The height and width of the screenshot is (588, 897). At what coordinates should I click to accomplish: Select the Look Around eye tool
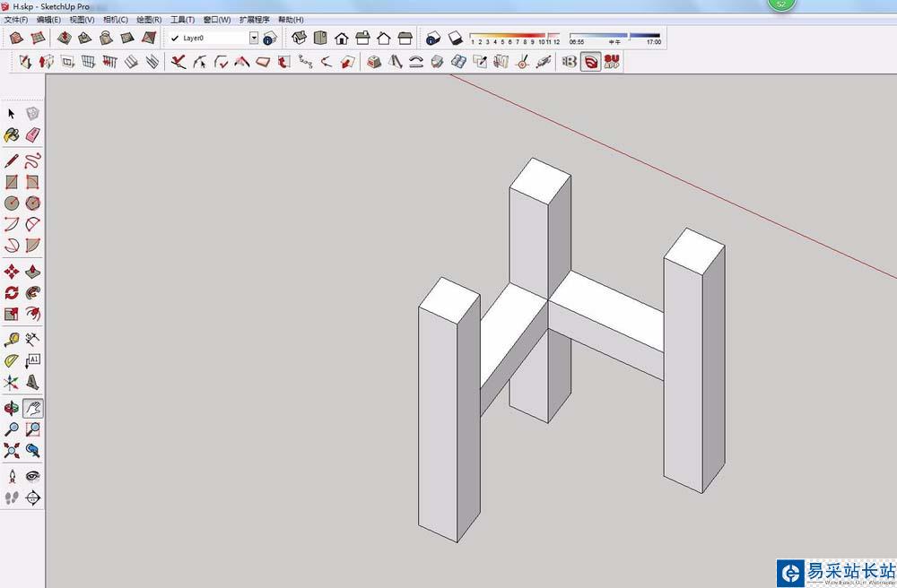coord(32,476)
